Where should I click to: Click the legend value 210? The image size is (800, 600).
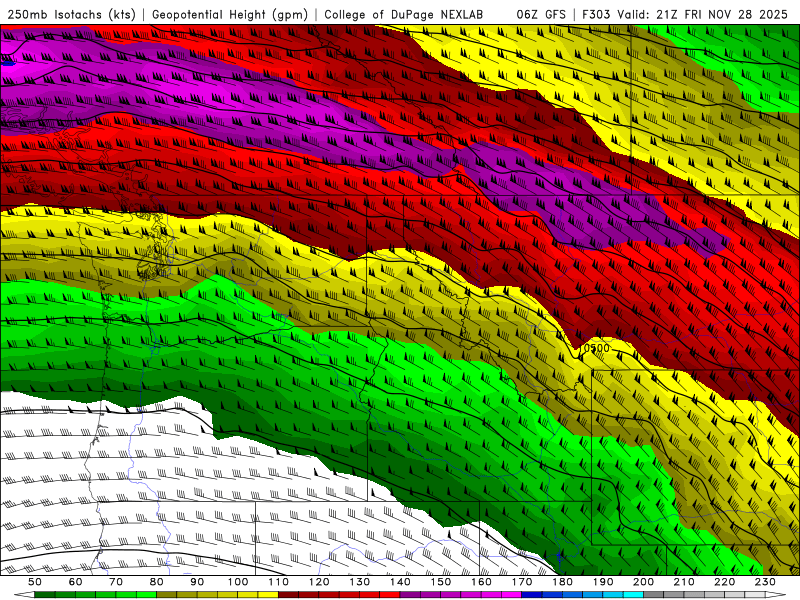[x=684, y=582]
